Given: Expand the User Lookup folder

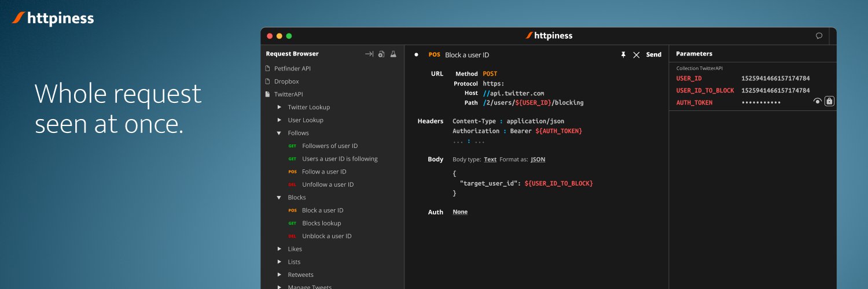Looking at the screenshot, I should pyautogui.click(x=279, y=120).
